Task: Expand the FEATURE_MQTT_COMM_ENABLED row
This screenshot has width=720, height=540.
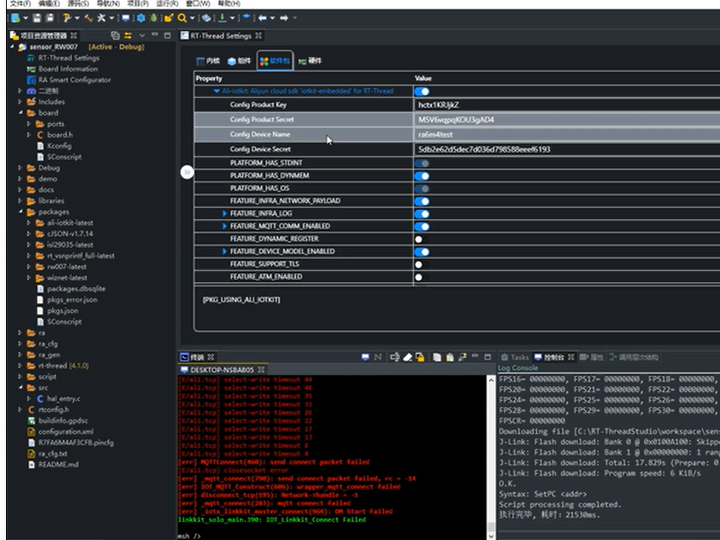Action: point(225,226)
